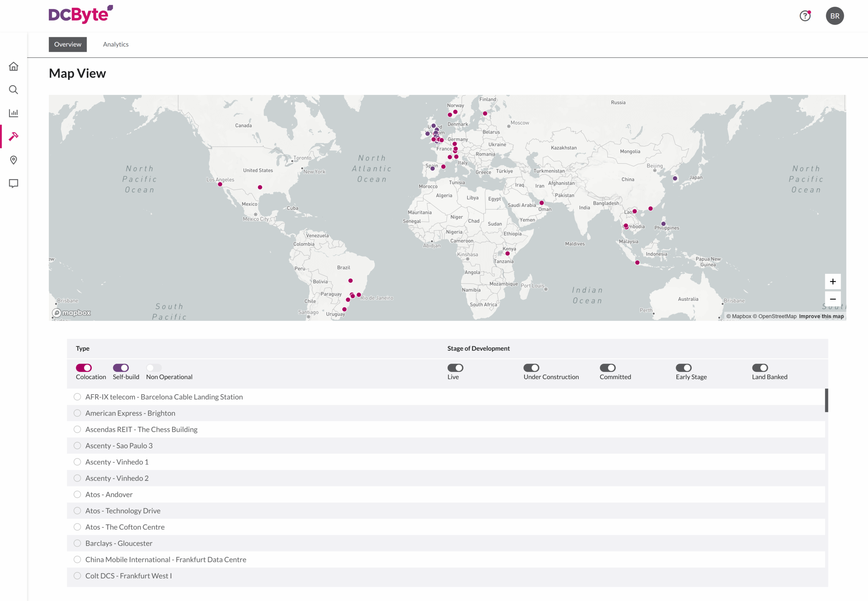The height and width of the screenshot is (601, 868).
Task: Select the Atos - Andover radio button
Action: 77,495
